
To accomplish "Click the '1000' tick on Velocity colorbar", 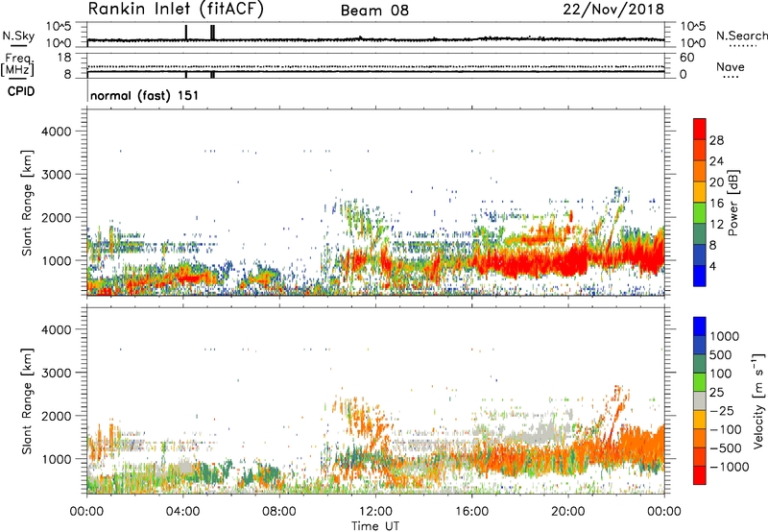I will click(725, 336).
